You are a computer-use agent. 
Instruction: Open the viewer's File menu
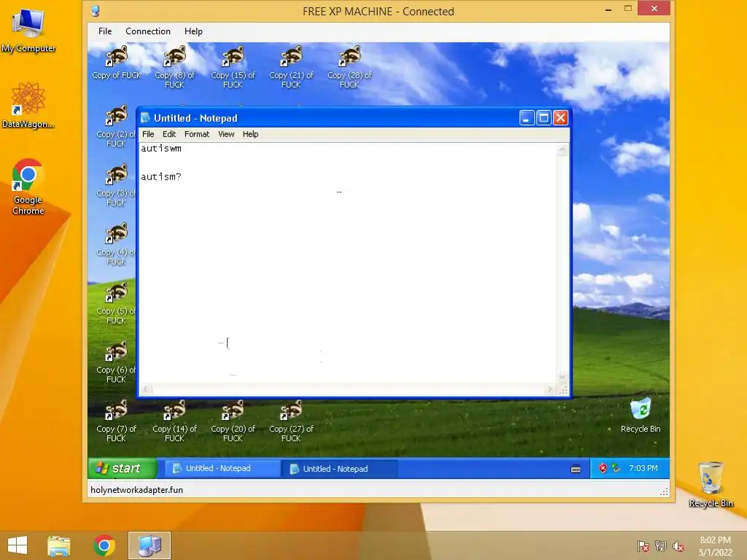(105, 31)
